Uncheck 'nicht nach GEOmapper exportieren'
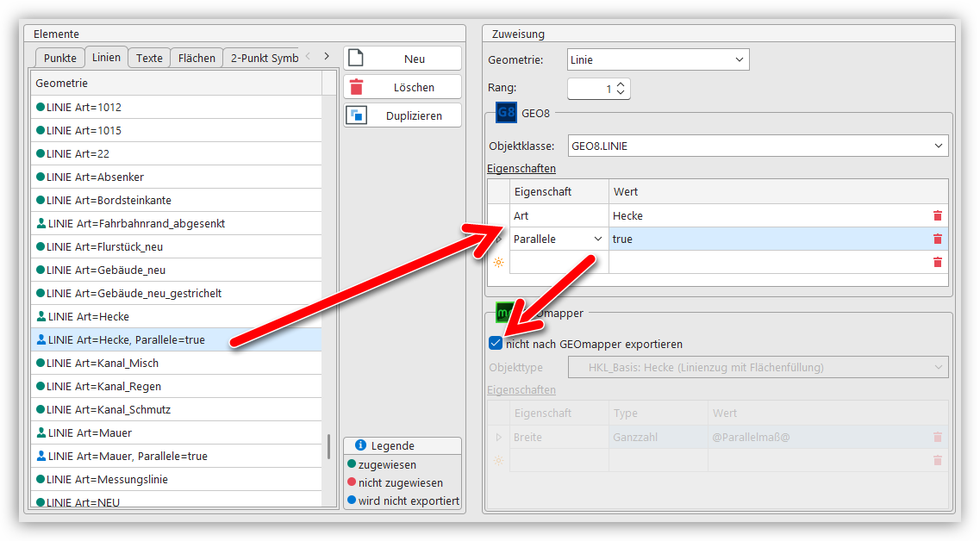 (496, 344)
